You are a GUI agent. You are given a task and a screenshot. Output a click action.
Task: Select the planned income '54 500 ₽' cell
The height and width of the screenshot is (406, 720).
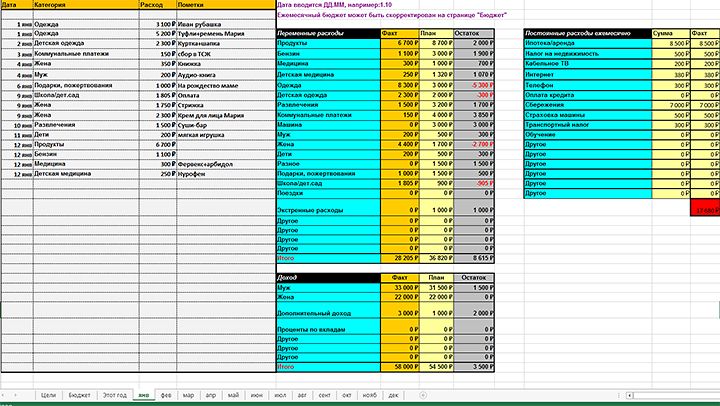click(x=436, y=367)
